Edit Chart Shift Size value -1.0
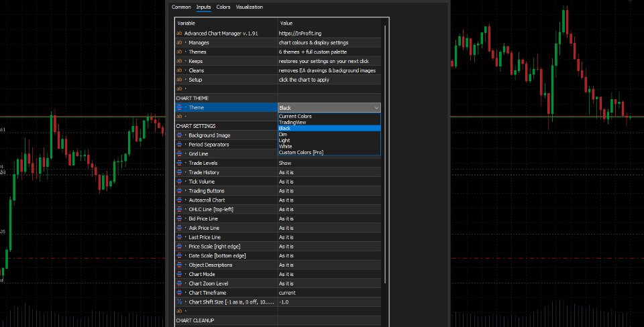This screenshot has width=644, height=327. coord(329,302)
